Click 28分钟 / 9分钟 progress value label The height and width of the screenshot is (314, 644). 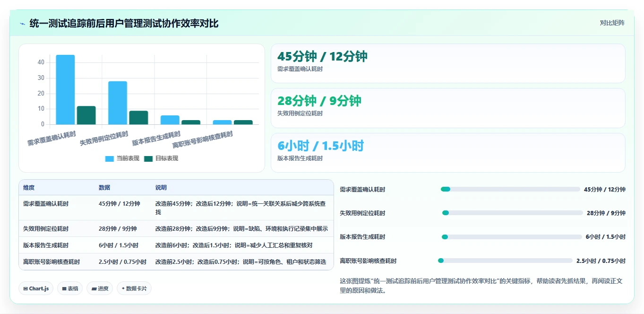(606, 213)
